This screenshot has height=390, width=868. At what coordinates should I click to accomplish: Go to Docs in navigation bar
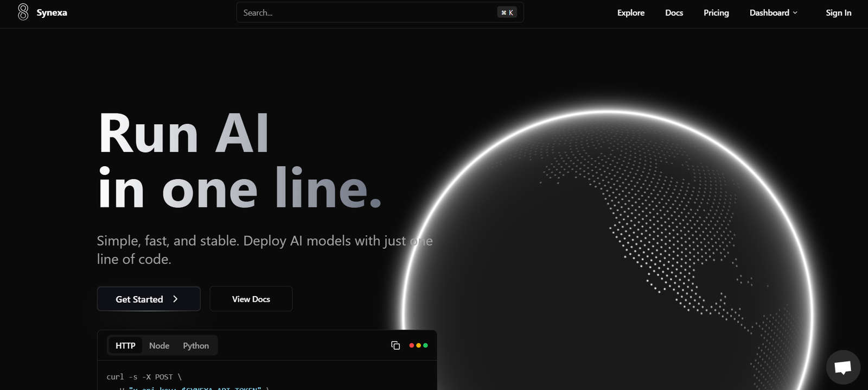tap(674, 12)
